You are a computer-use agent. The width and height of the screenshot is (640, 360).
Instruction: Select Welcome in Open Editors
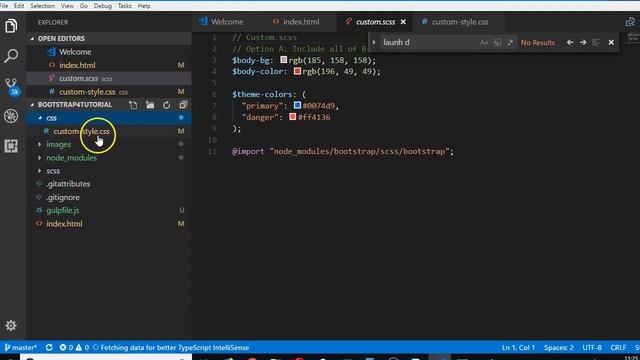(x=108, y=52)
